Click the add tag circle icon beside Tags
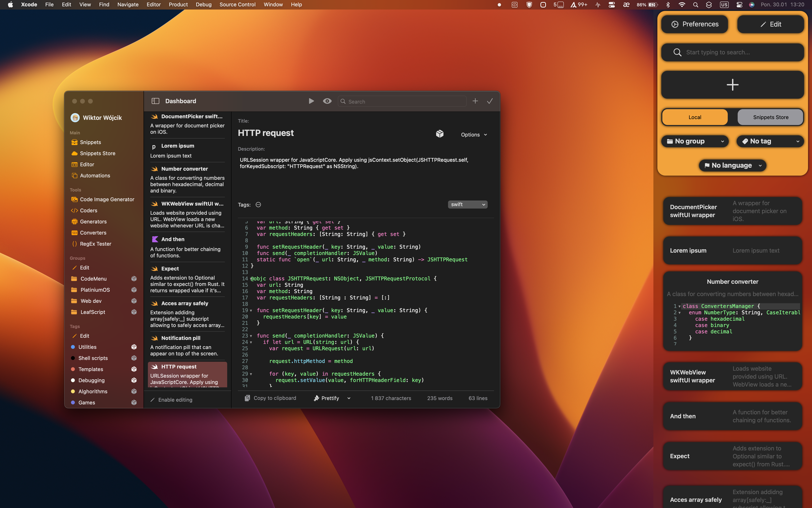 coord(258,205)
